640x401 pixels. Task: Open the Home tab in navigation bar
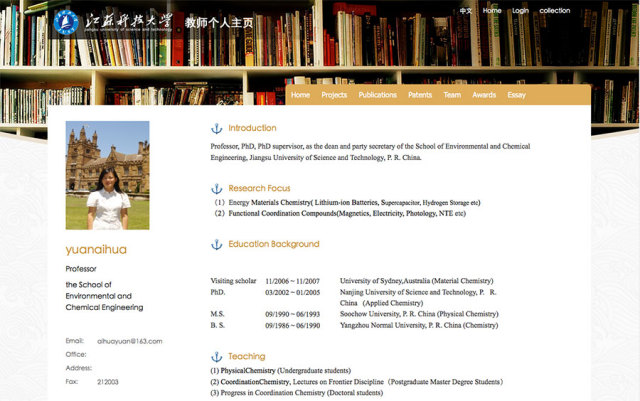tap(300, 95)
